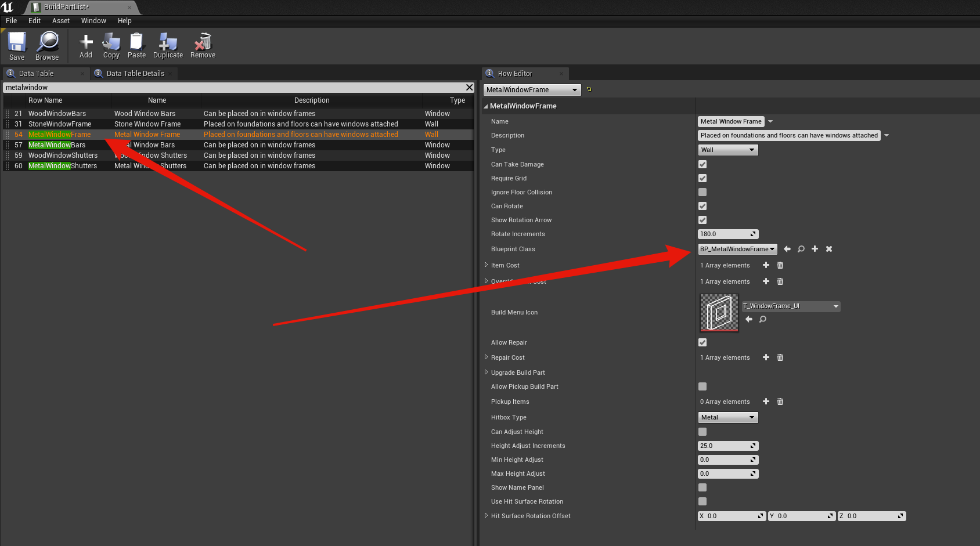The image size is (980, 546).
Task: Expand the Upgrade Build Part property
Action: (x=487, y=373)
